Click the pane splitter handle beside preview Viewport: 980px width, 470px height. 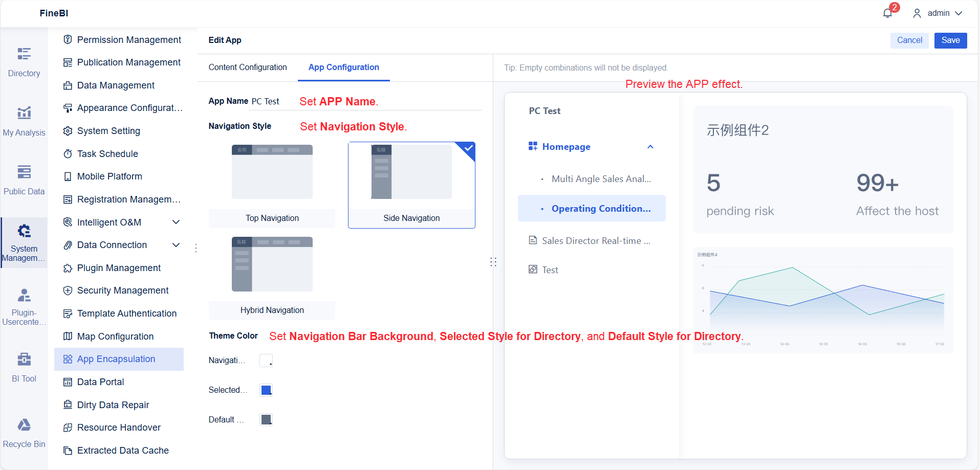[x=493, y=262]
